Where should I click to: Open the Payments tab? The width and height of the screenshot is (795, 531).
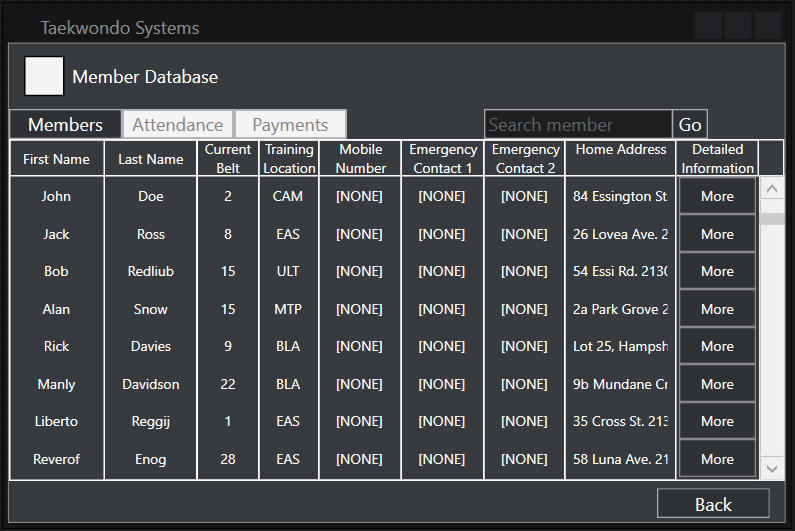[x=290, y=125]
